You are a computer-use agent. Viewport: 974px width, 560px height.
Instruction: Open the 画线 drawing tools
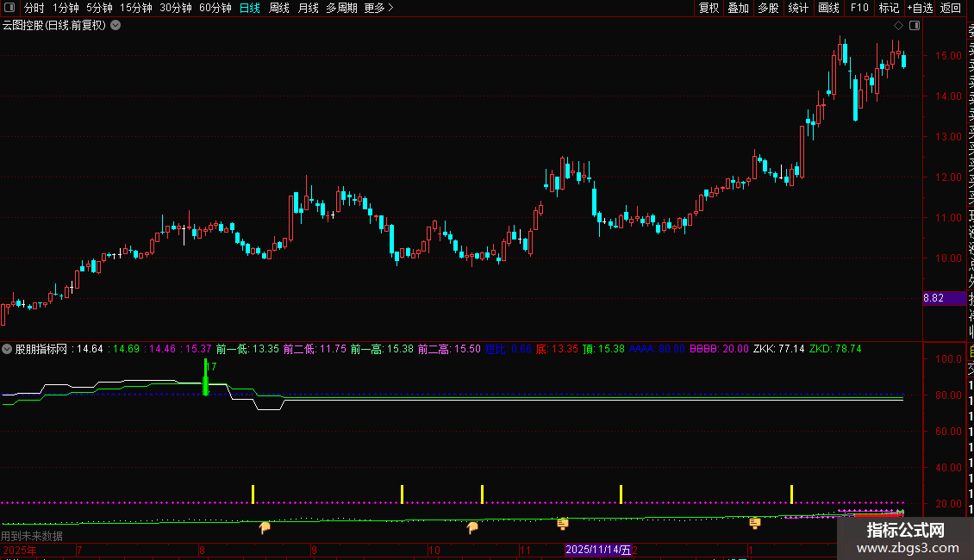click(x=828, y=8)
